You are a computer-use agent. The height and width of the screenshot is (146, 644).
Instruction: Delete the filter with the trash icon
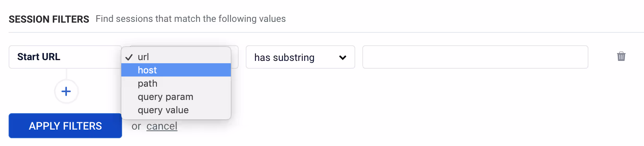click(x=621, y=57)
